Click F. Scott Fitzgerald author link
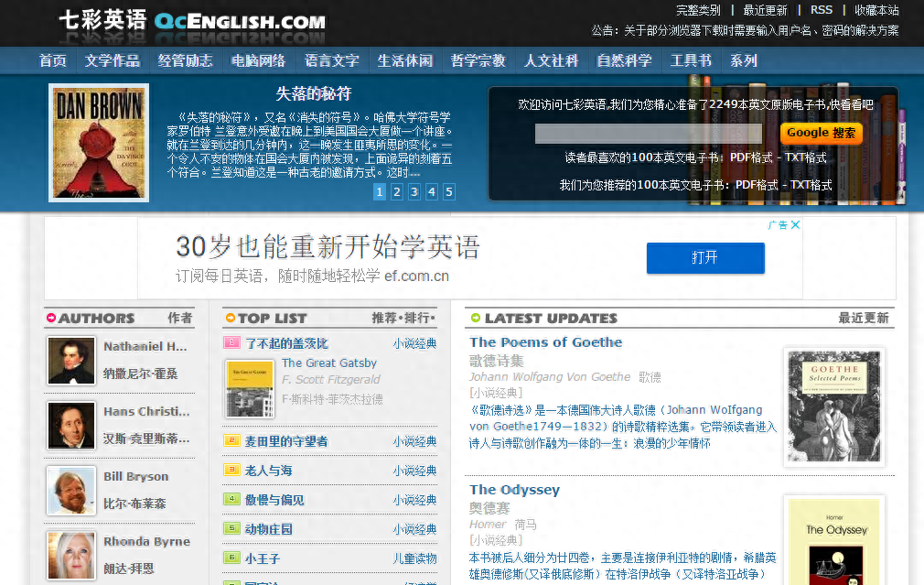This screenshot has width=924, height=585. point(330,379)
